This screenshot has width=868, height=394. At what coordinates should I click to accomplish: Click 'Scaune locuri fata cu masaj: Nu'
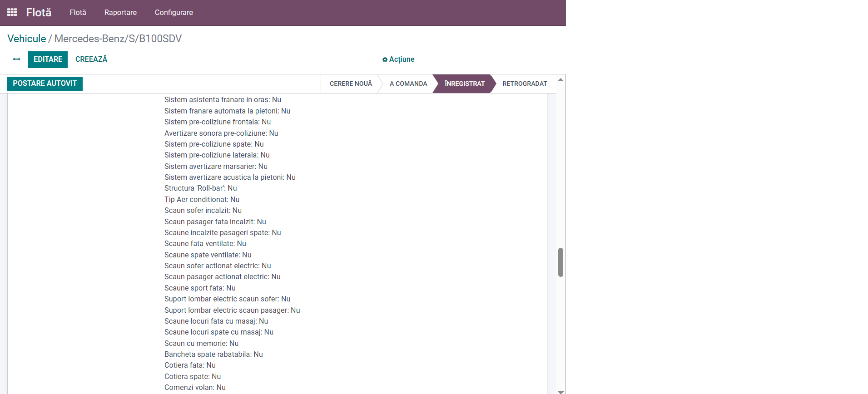pos(216,321)
